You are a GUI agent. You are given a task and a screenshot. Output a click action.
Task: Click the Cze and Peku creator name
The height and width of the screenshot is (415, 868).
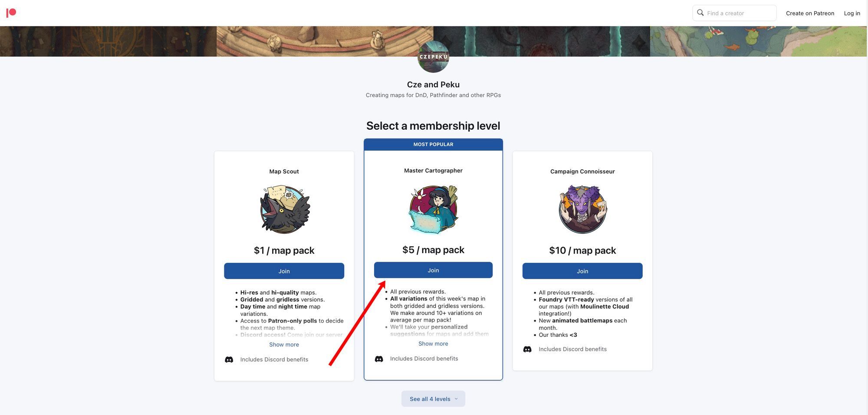433,84
